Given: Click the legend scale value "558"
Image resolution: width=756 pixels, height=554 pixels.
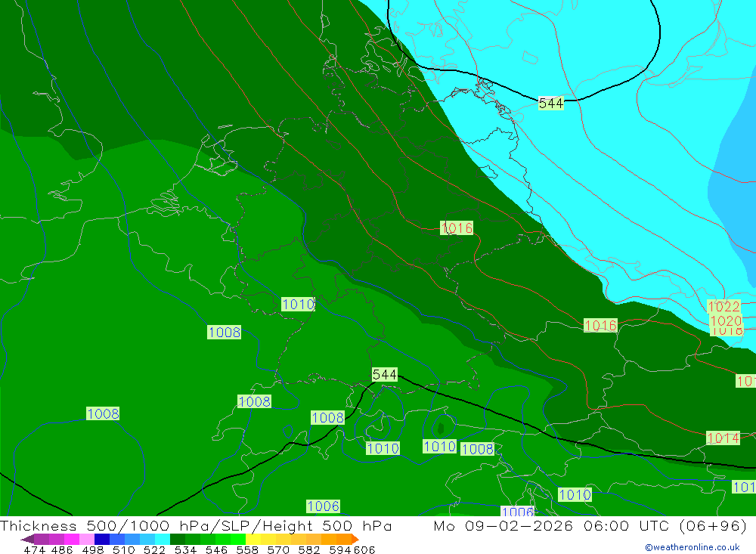Looking at the screenshot, I should click(x=247, y=549).
